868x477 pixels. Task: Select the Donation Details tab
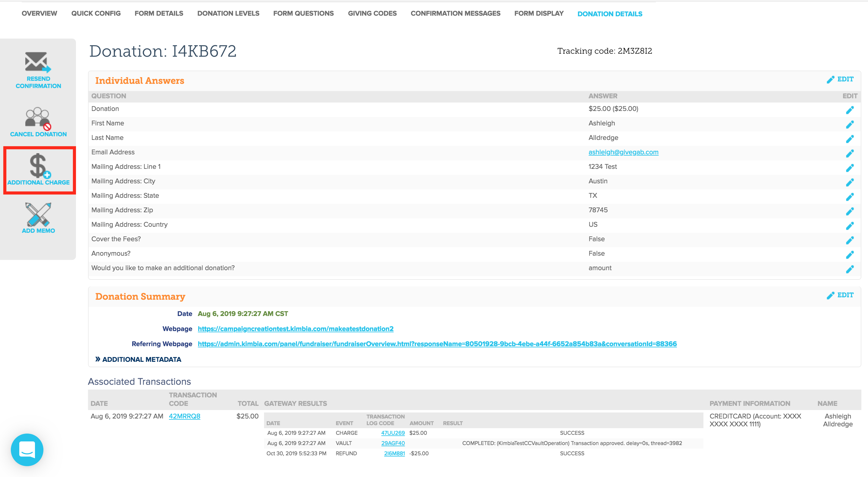(610, 14)
